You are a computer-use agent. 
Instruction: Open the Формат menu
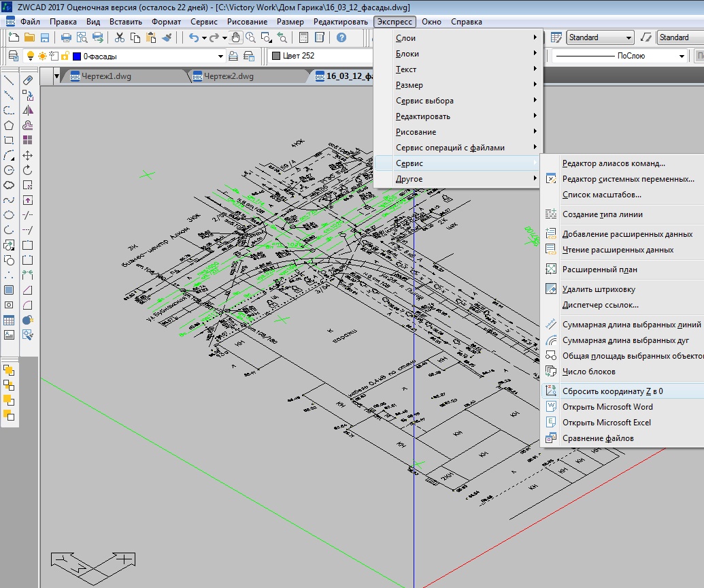(166, 22)
